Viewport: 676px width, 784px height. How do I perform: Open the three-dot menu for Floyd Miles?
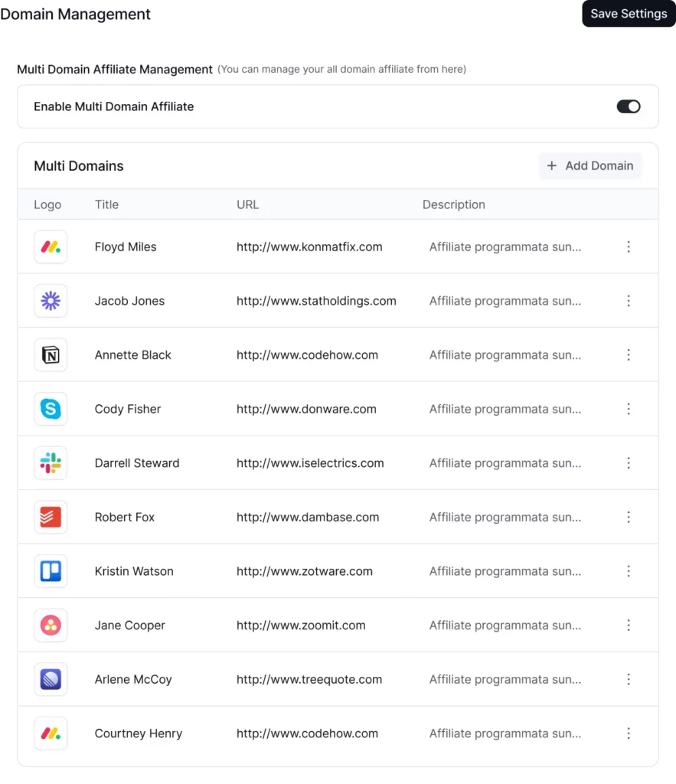[629, 247]
